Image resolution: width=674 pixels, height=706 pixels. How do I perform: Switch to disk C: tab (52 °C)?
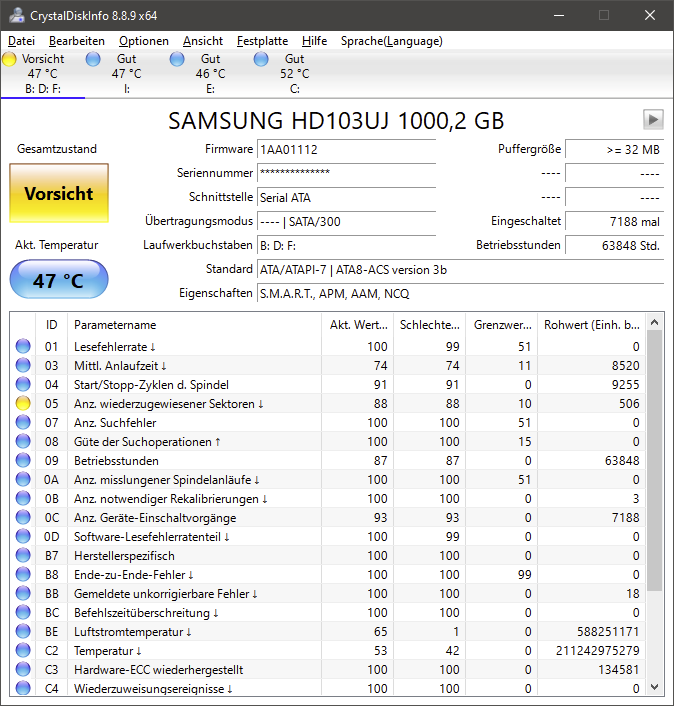tap(294, 74)
